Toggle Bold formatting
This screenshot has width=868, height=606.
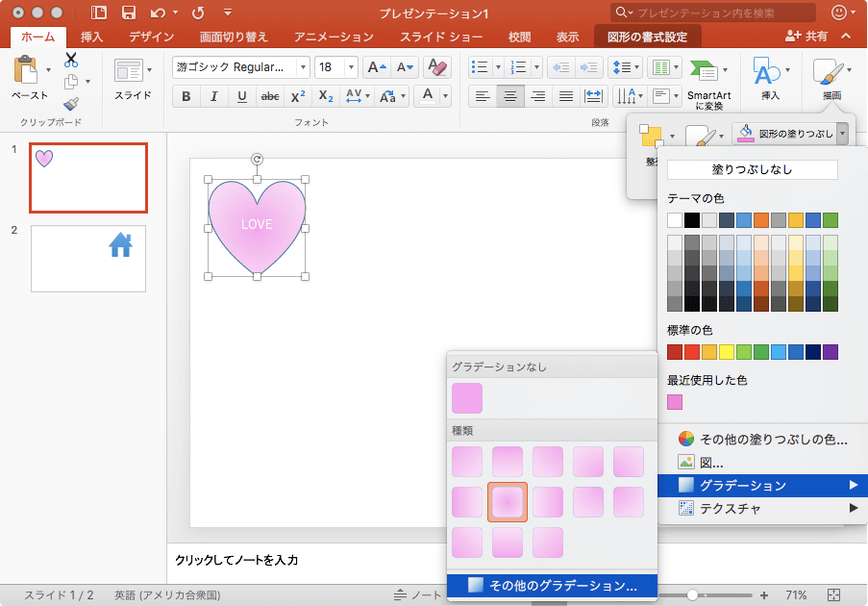tap(186, 96)
